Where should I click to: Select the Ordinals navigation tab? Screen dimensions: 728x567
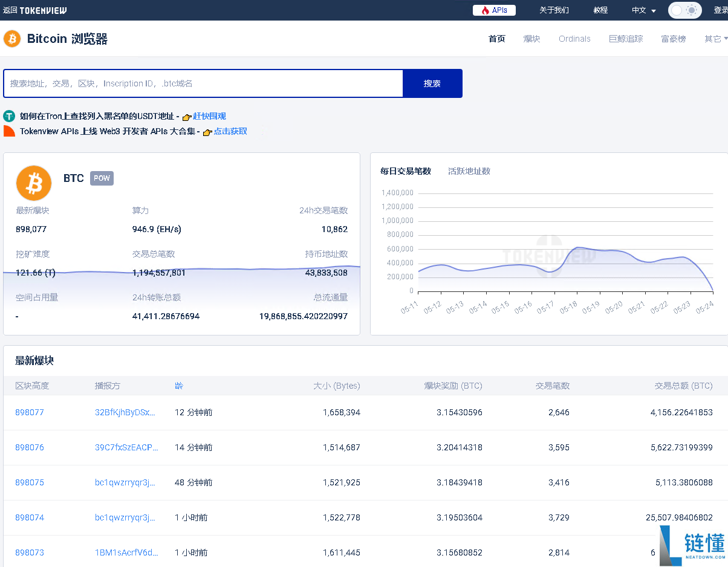click(x=574, y=39)
